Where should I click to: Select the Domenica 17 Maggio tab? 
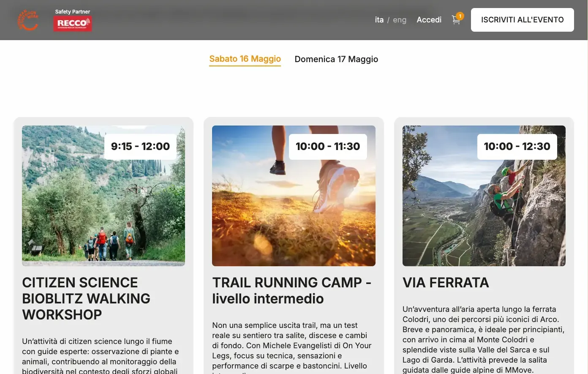(x=336, y=59)
